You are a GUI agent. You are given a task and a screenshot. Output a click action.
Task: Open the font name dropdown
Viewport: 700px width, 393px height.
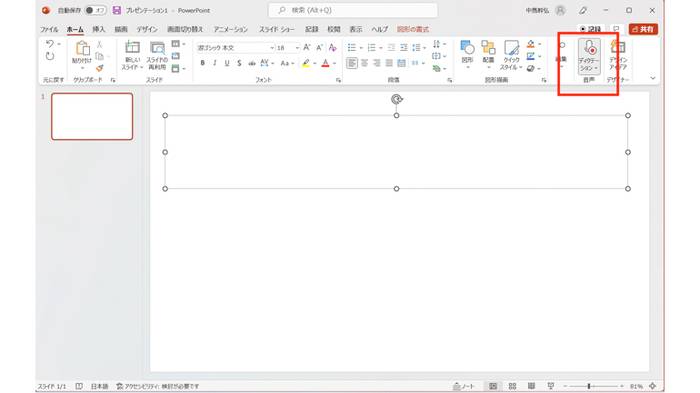click(x=236, y=47)
